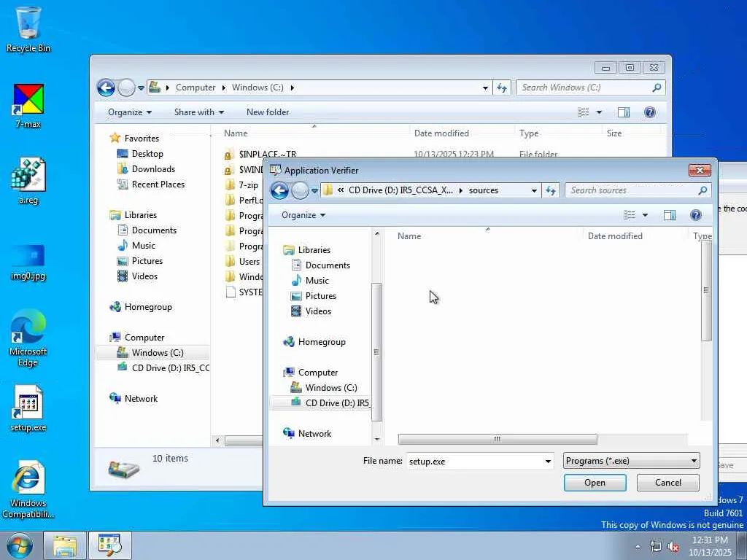The width and height of the screenshot is (747, 560).
Task: Sort Explorer list by Type column
Action: point(529,133)
